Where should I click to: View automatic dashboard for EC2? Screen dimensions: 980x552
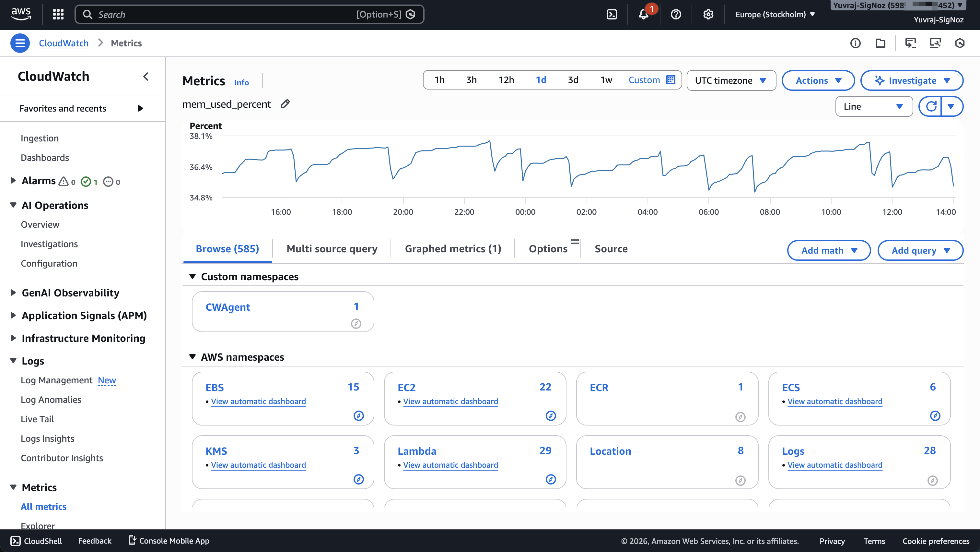tap(450, 401)
